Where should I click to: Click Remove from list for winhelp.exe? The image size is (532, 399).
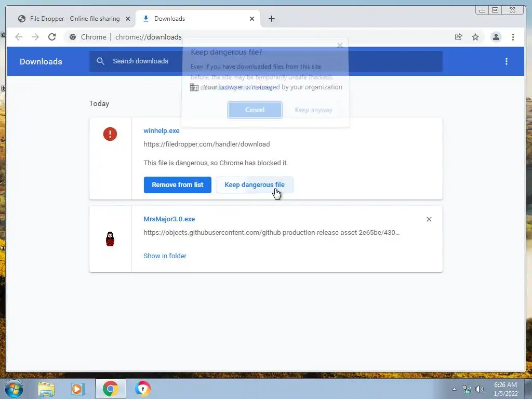(x=178, y=185)
